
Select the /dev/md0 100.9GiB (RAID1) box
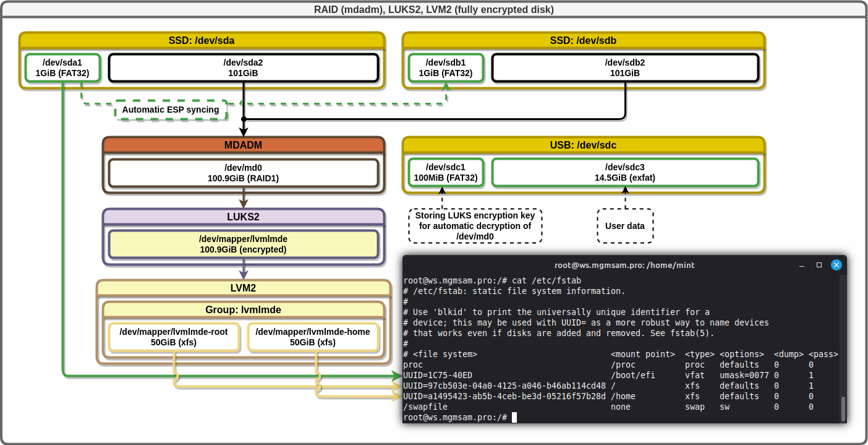(244, 173)
